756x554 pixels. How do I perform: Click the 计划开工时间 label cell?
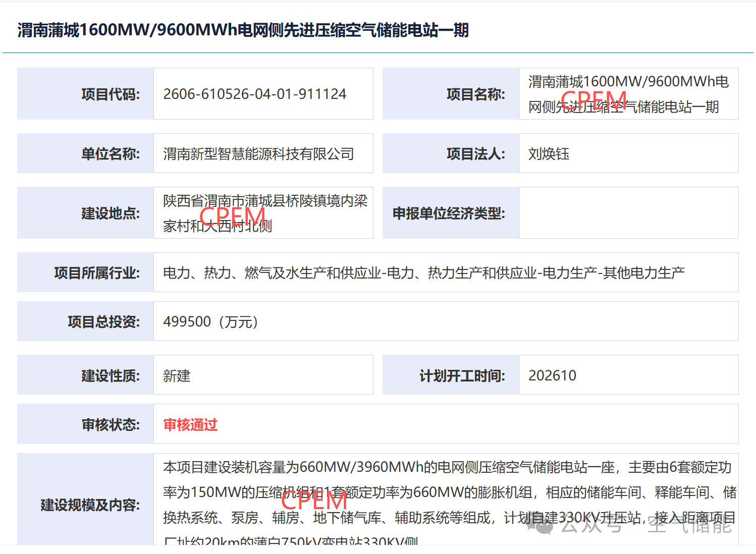451,375
